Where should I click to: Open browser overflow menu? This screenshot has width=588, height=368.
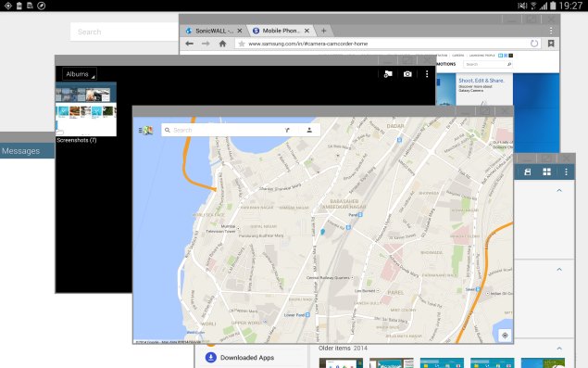point(551,31)
